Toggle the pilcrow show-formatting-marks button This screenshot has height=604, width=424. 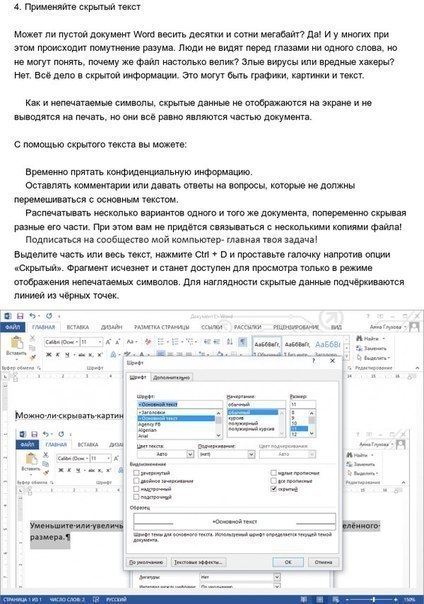pyautogui.click(x=242, y=342)
